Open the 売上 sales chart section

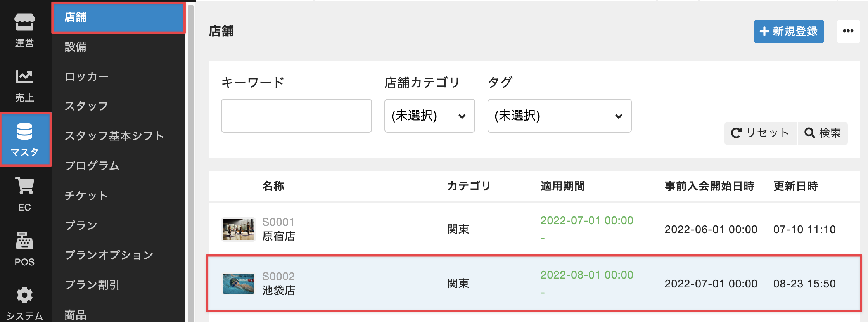pyautogui.click(x=24, y=85)
